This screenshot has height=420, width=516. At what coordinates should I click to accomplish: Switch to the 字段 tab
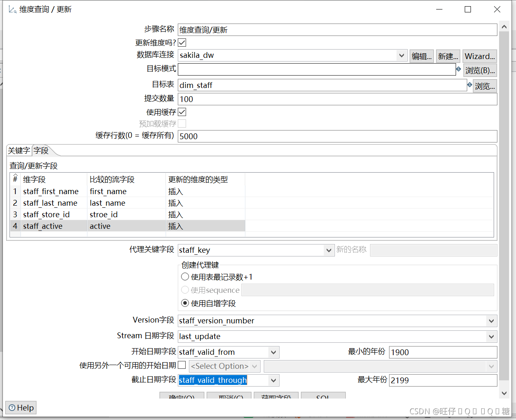pos(41,151)
